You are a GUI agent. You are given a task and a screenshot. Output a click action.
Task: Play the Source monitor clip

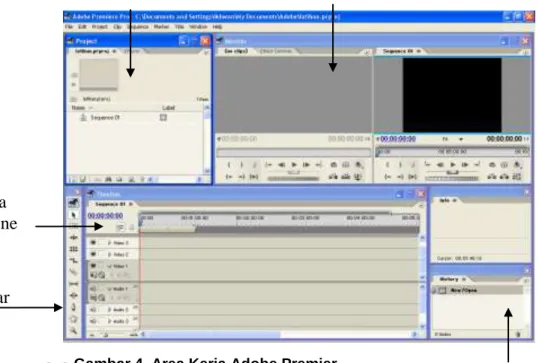[294, 165]
